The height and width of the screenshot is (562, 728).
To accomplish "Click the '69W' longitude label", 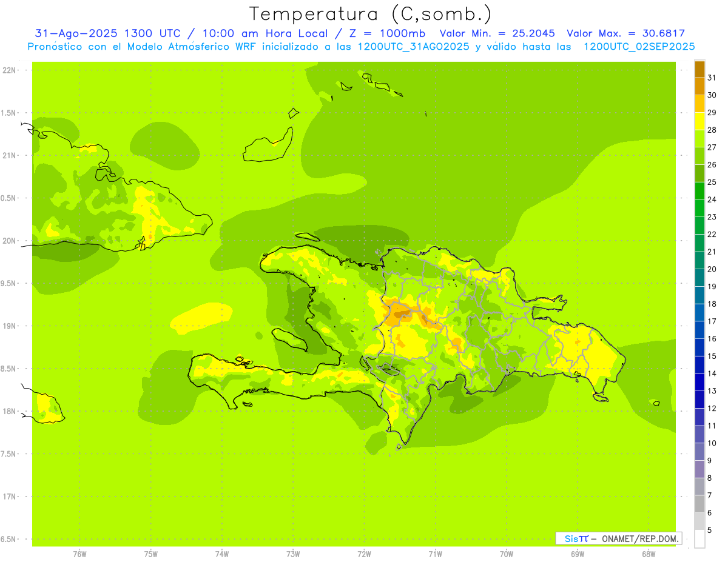I will click(578, 554).
